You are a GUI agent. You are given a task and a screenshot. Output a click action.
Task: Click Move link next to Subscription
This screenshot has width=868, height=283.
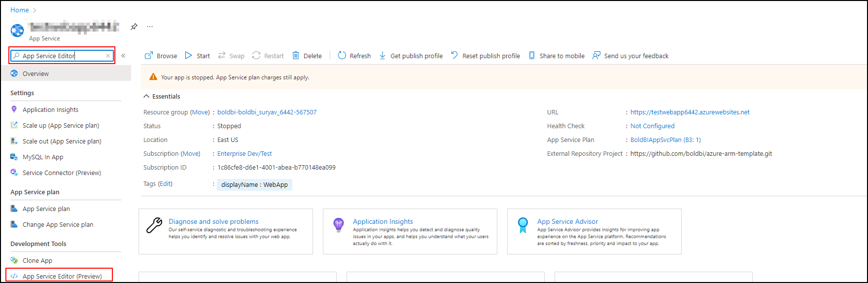[191, 153]
